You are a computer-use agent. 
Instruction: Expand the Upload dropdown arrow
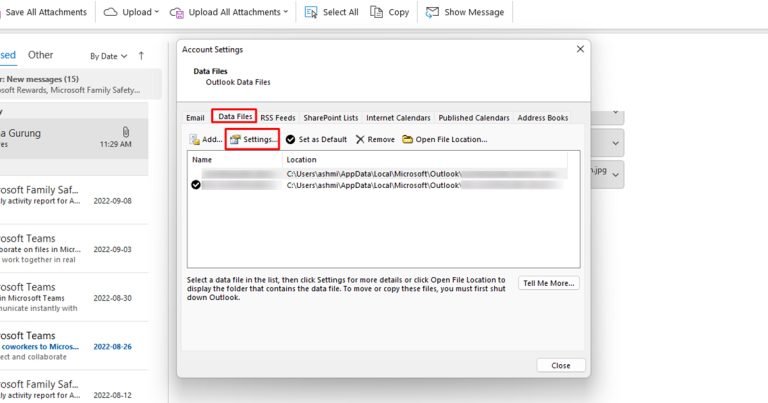click(x=157, y=12)
